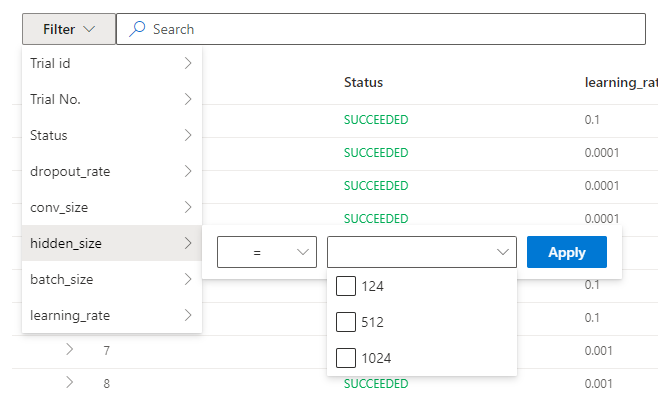Open the learning_rate filter submenu
Screen dimensions: 658x393
[112, 315]
